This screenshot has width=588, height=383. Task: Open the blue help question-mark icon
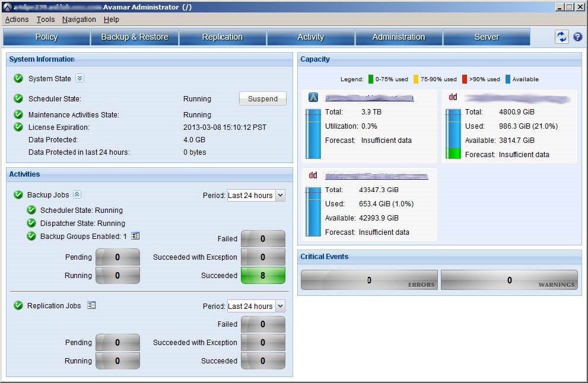click(x=578, y=37)
